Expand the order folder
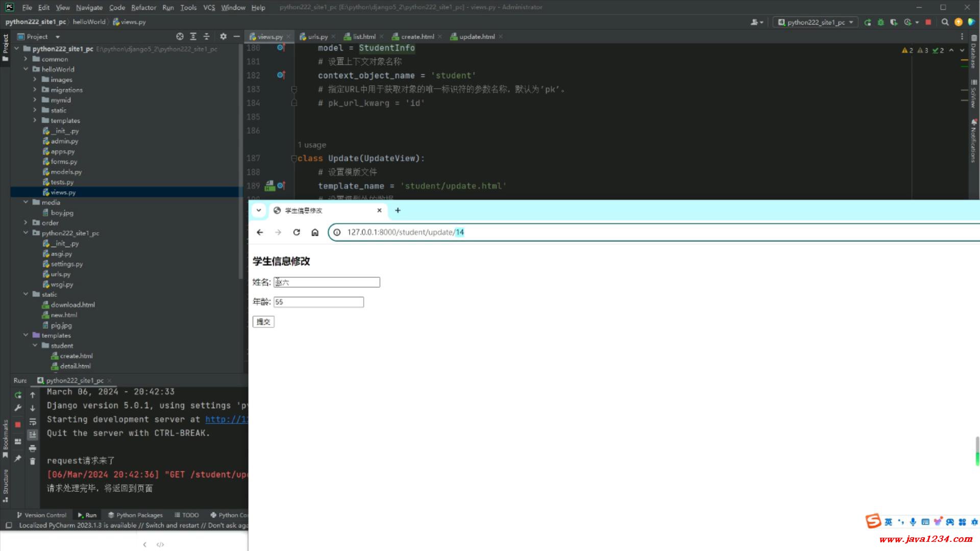980x551 pixels. 26,222
